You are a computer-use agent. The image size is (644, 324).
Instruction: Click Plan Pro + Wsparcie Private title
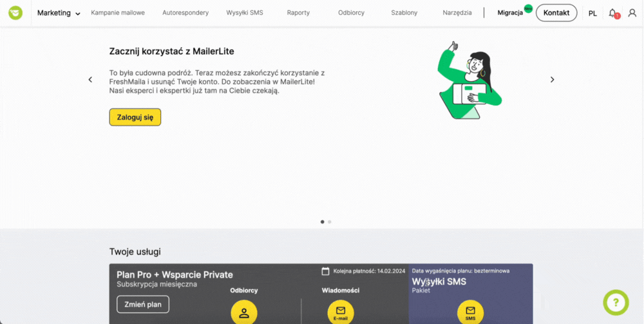tap(175, 274)
